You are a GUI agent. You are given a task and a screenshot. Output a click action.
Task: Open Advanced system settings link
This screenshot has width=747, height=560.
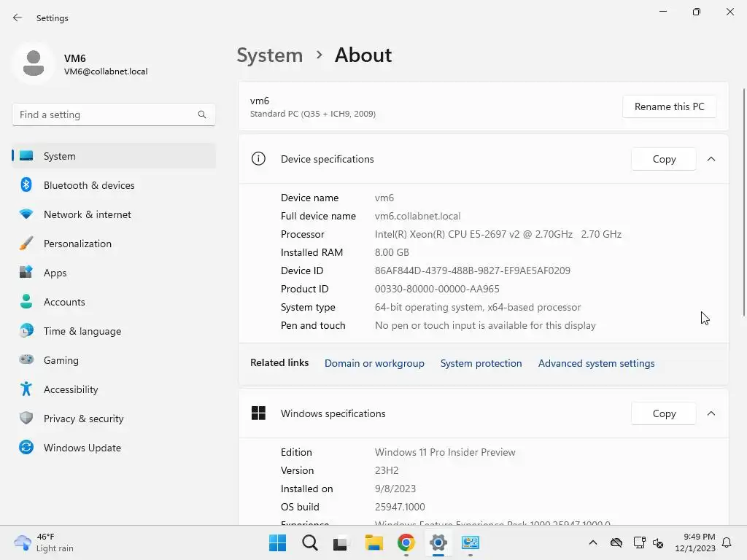coord(597,363)
